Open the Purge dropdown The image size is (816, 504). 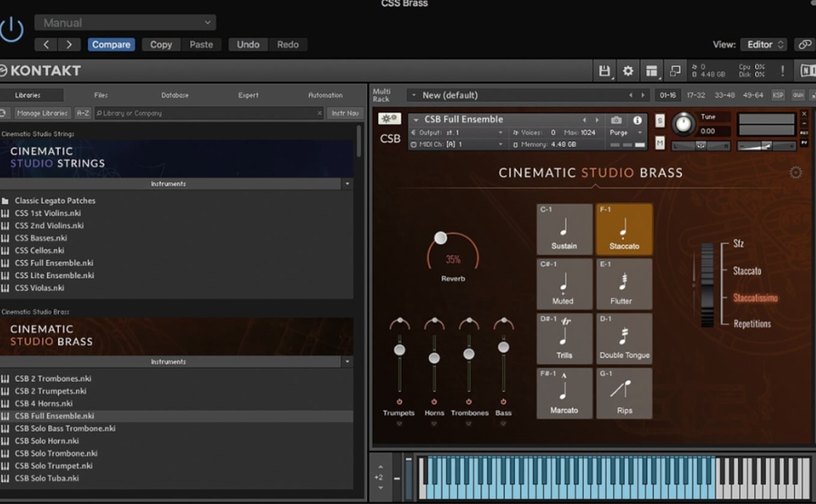[x=626, y=132]
